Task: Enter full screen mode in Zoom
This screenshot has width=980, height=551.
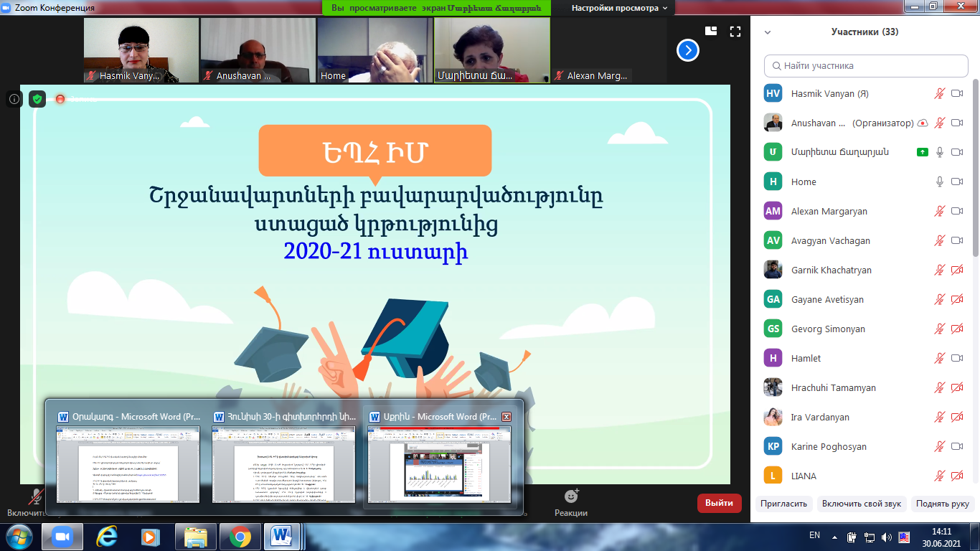Action: pyautogui.click(x=735, y=31)
